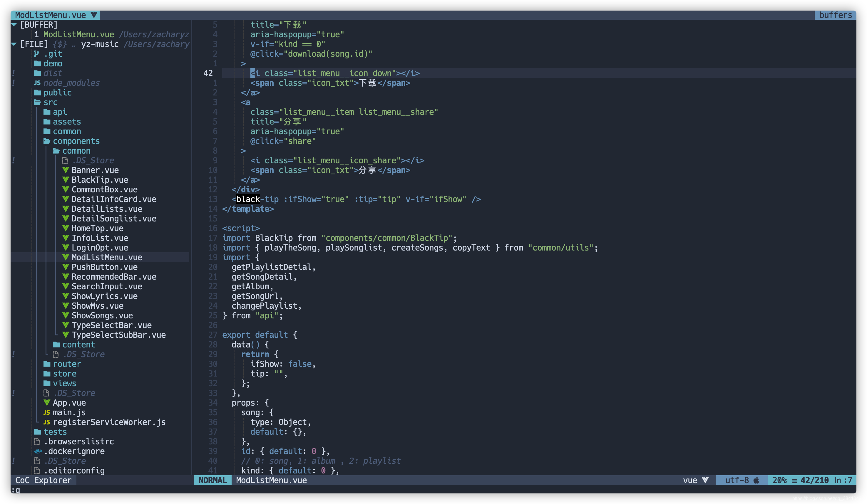Collapse the [BUFFER] section triangle

[14, 25]
